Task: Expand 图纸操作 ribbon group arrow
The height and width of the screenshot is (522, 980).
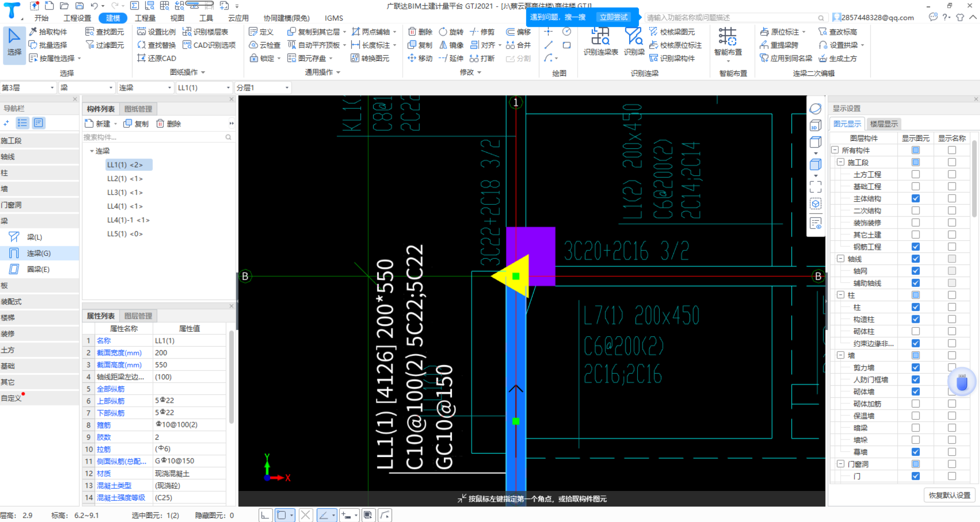Action: point(203,72)
